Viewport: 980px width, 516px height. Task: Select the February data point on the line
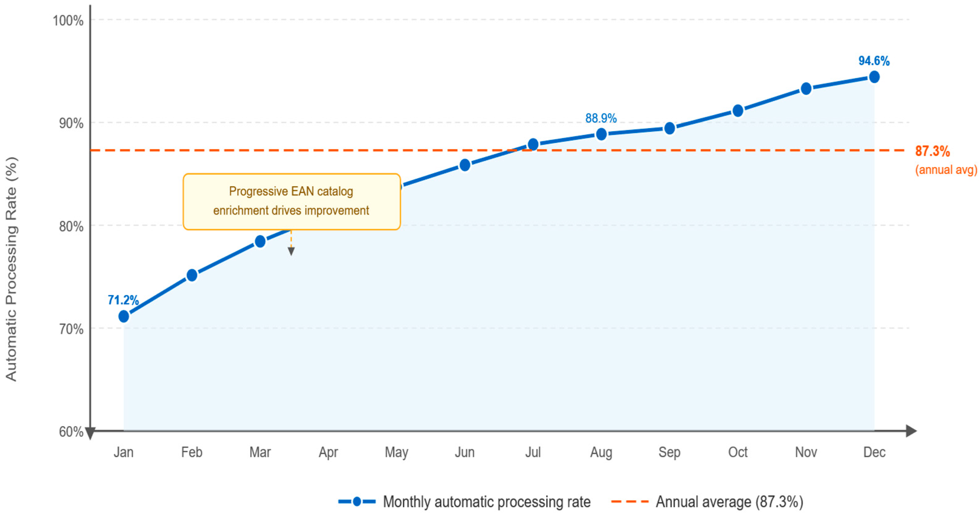pos(192,275)
